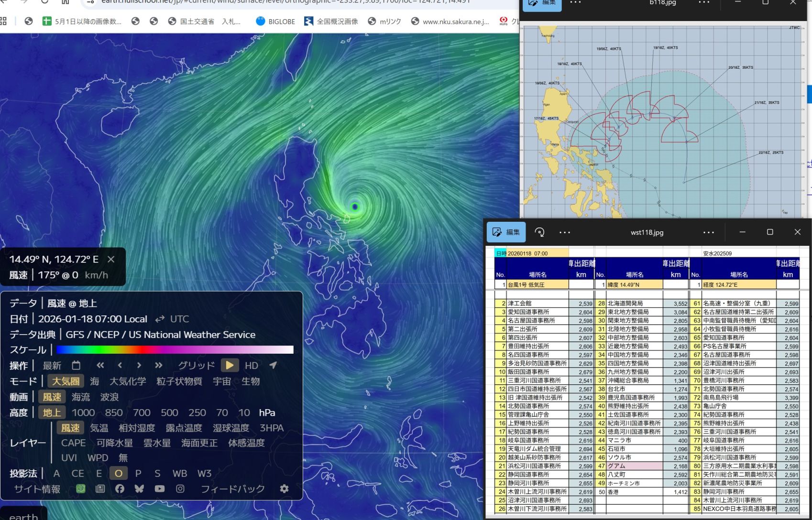
Task: Open the 編集 edit button in b118.jpg viewer
Action: [542, 3]
